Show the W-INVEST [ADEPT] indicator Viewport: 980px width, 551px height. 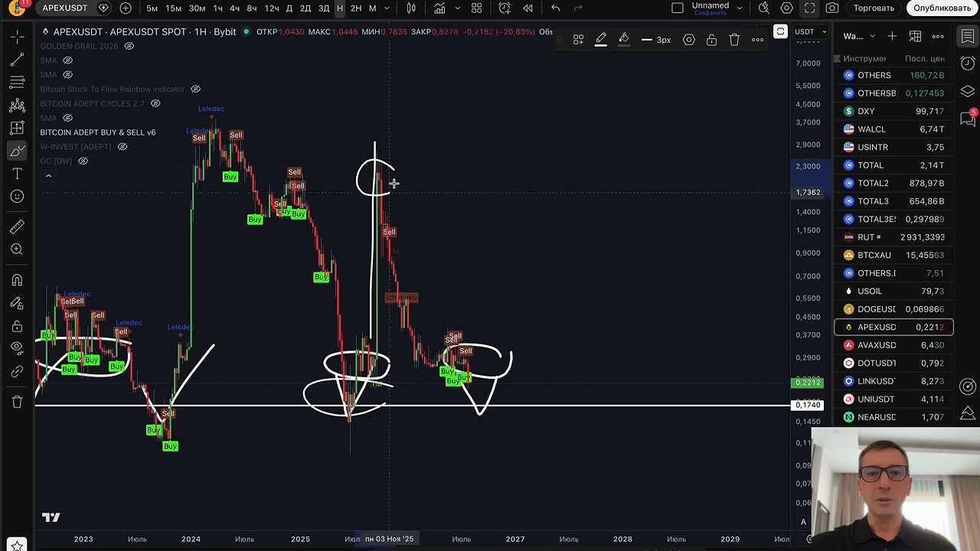click(x=122, y=146)
